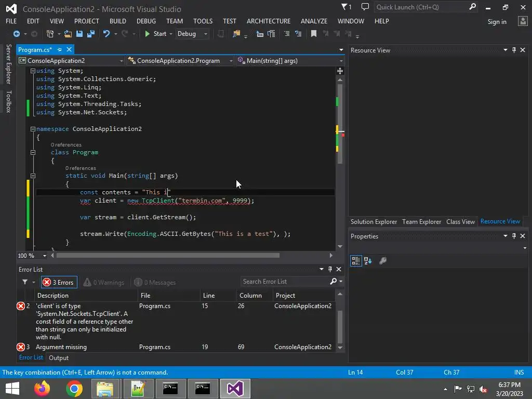Select the 'Argument missing' error row

176,347
